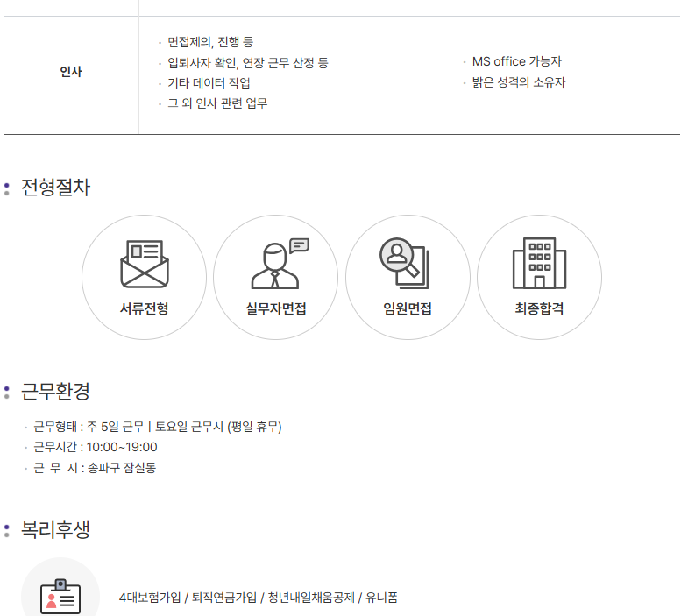Image resolution: width=688 pixels, height=616 pixels.
Task: Click the magnifier document icon for 임원면접
Action: pos(404,264)
